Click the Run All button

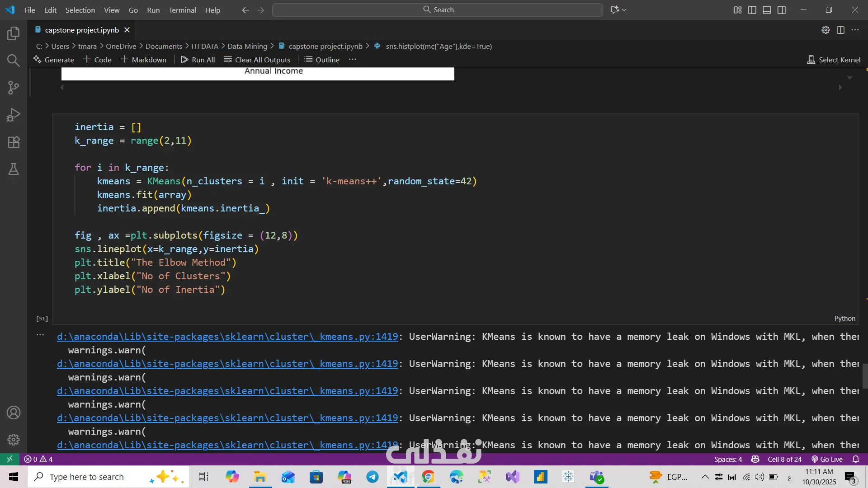[198, 60]
